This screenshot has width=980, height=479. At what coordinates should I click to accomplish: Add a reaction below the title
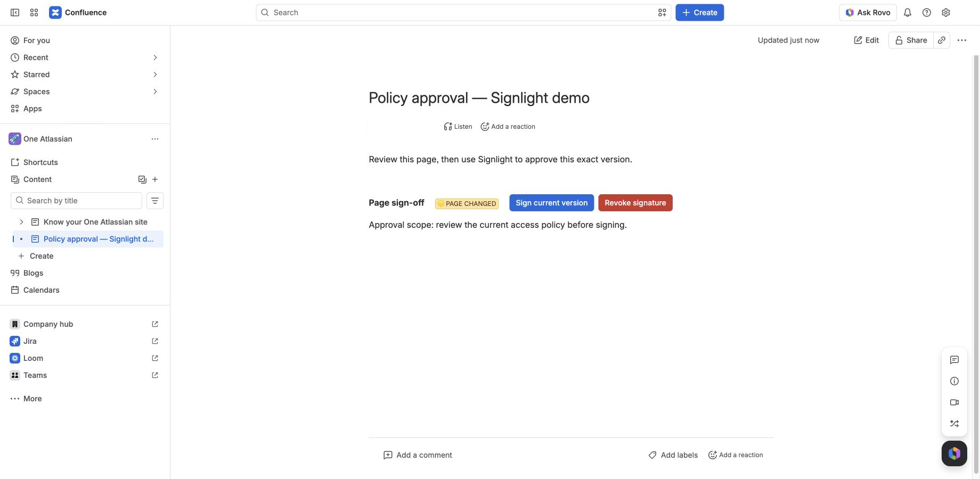(508, 127)
